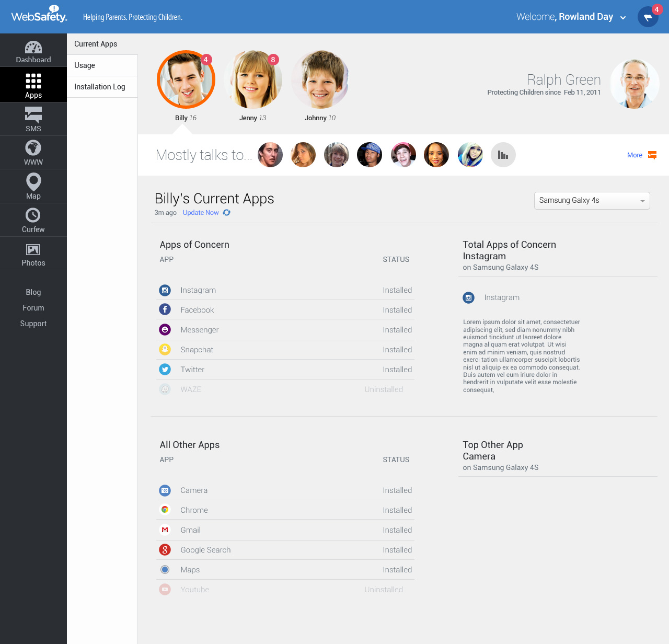
Task: Open the bar chart icon after the contacts
Action: point(503,155)
